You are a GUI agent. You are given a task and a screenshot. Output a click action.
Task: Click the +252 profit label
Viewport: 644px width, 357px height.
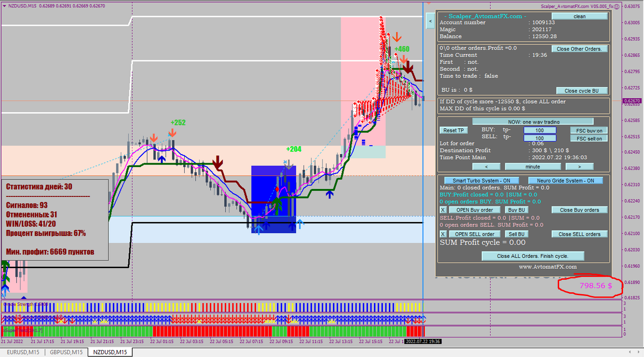coord(178,122)
